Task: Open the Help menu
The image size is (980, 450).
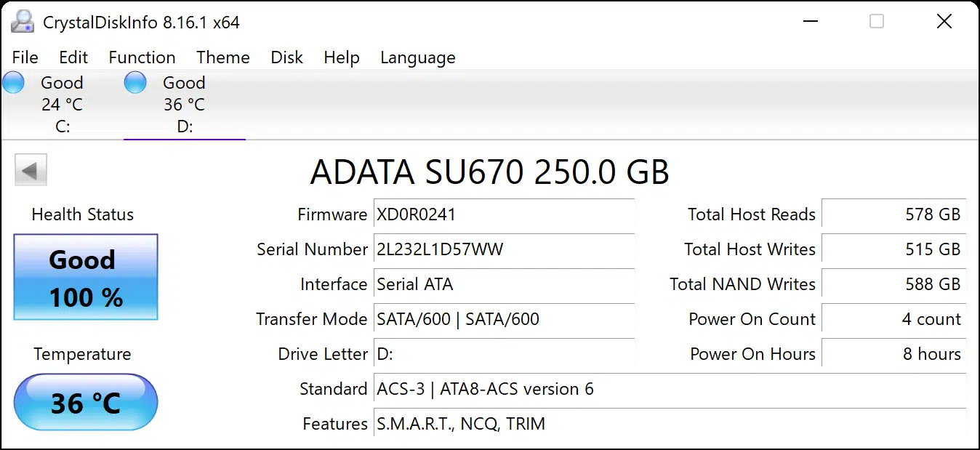Action: coord(342,57)
